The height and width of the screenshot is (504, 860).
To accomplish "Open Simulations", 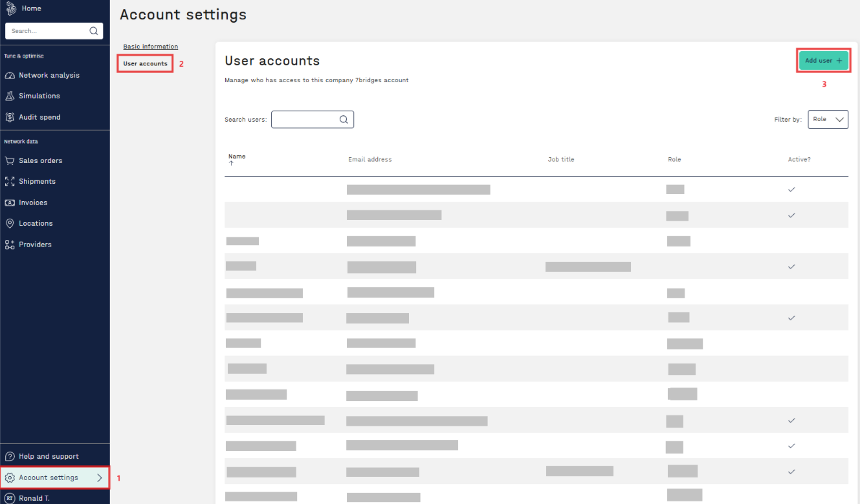I will [x=39, y=96].
